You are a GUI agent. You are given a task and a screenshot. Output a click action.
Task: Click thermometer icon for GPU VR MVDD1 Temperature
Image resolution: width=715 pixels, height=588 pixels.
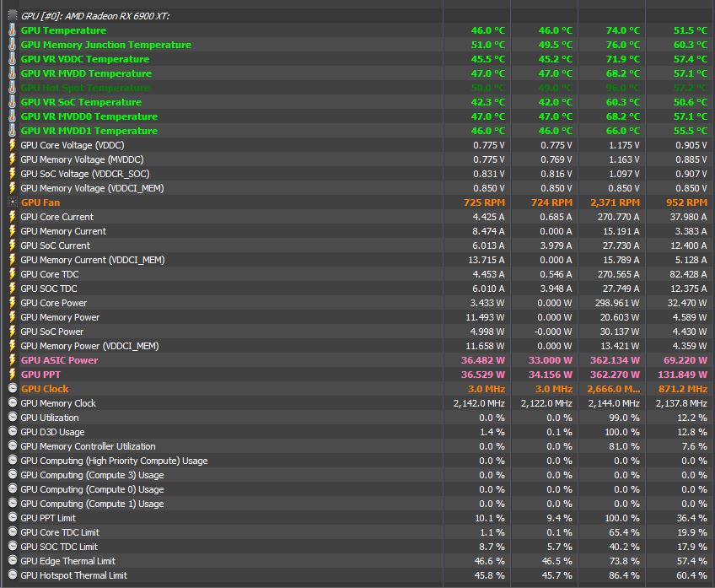[13, 131]
